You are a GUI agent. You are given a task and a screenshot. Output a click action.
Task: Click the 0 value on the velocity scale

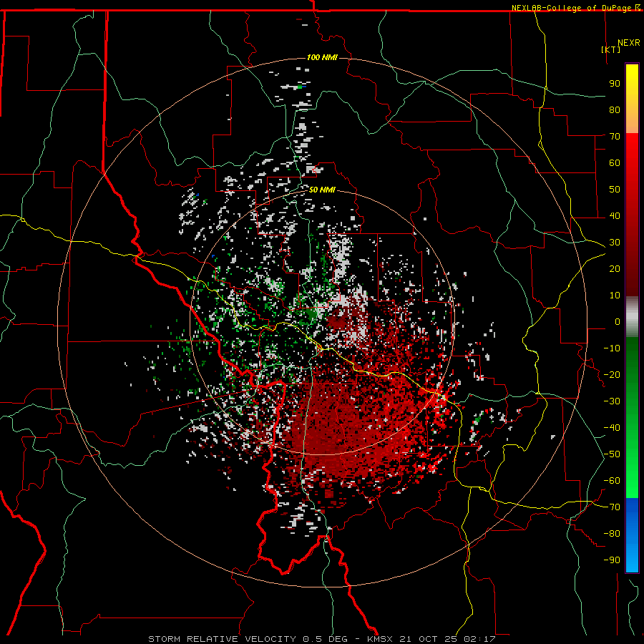(618, 321)
